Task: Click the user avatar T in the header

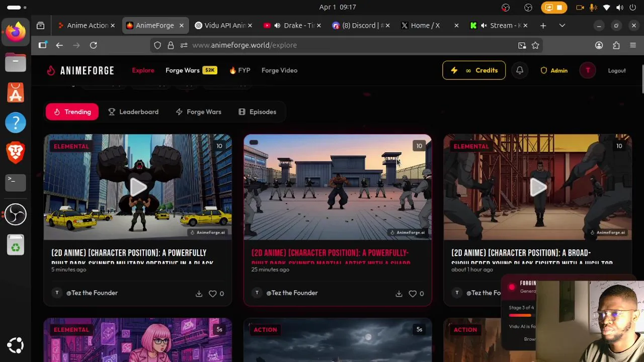Action: (x=588, y=70)
